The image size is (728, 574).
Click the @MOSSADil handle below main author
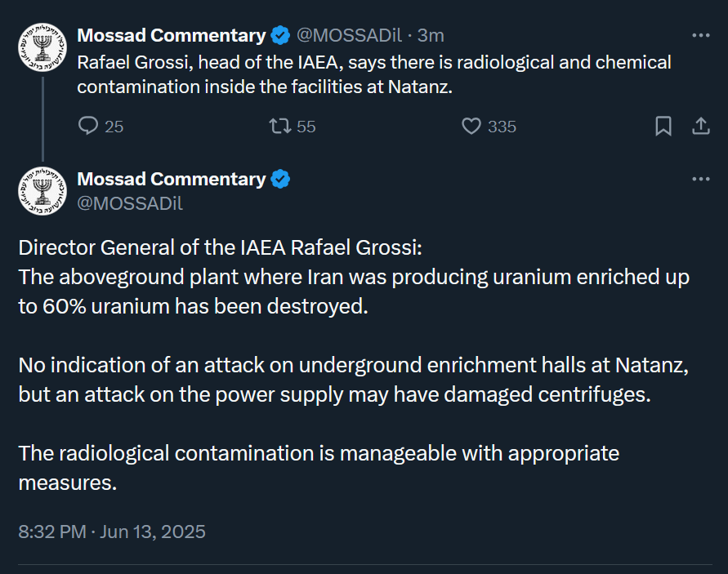[x=130, y=203]
